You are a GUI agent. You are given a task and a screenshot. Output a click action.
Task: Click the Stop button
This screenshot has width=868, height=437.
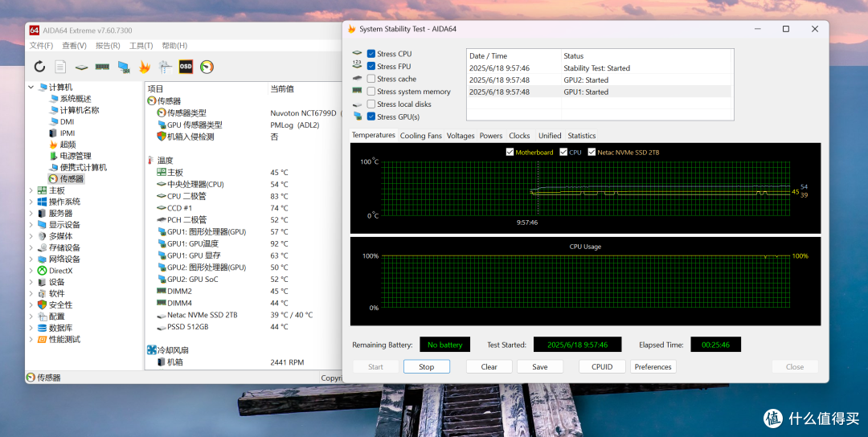[426, 367]
